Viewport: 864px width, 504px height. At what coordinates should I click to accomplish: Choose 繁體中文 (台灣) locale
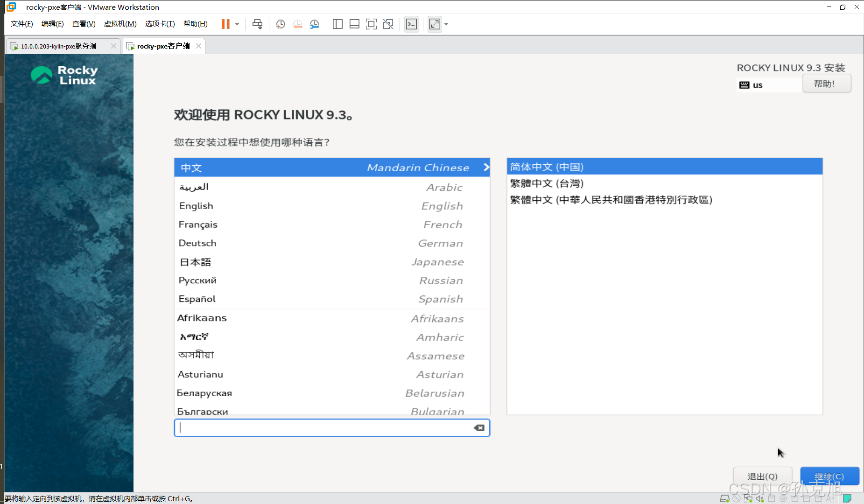tap(665, 183)
